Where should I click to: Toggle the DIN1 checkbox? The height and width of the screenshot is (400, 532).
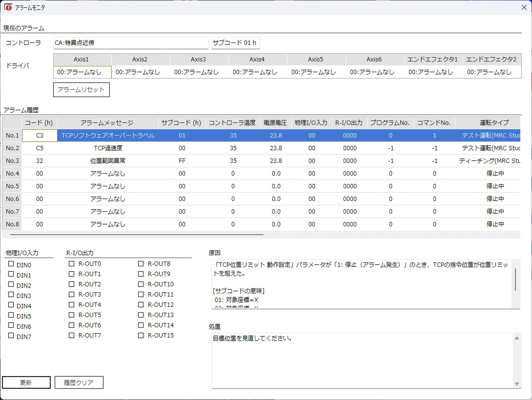(11, 274)
